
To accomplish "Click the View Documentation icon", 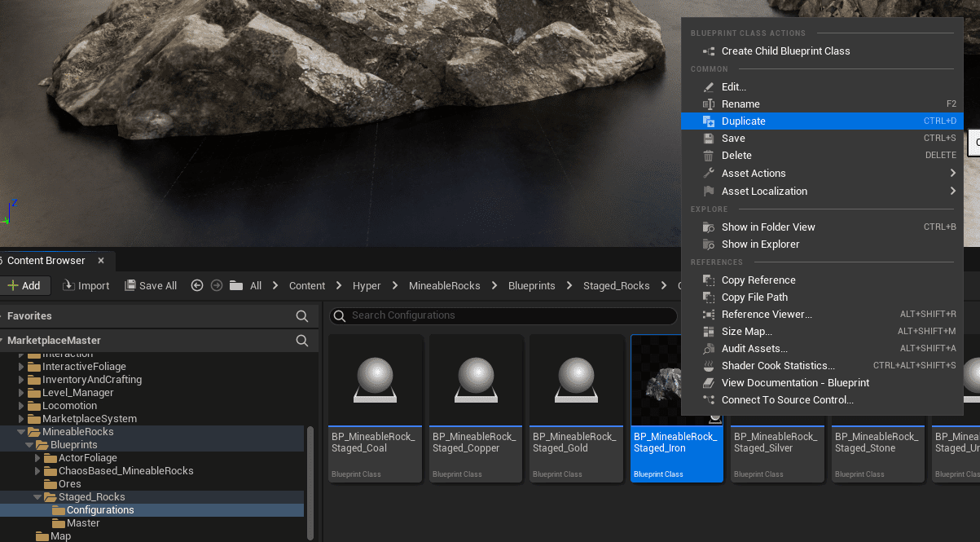I will (708, 383).
